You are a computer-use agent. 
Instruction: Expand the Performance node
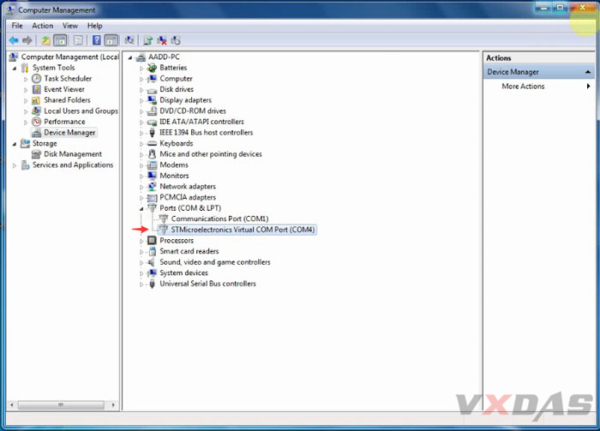coord(26,122)
